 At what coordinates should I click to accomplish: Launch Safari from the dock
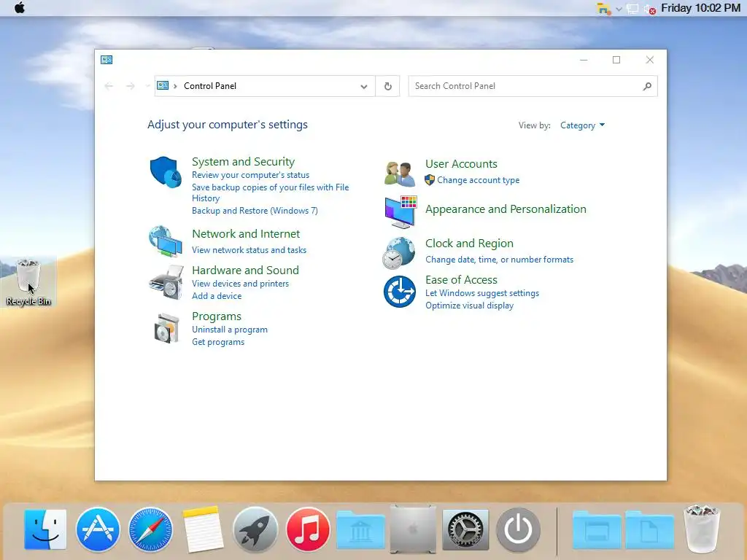click(150, 529)
